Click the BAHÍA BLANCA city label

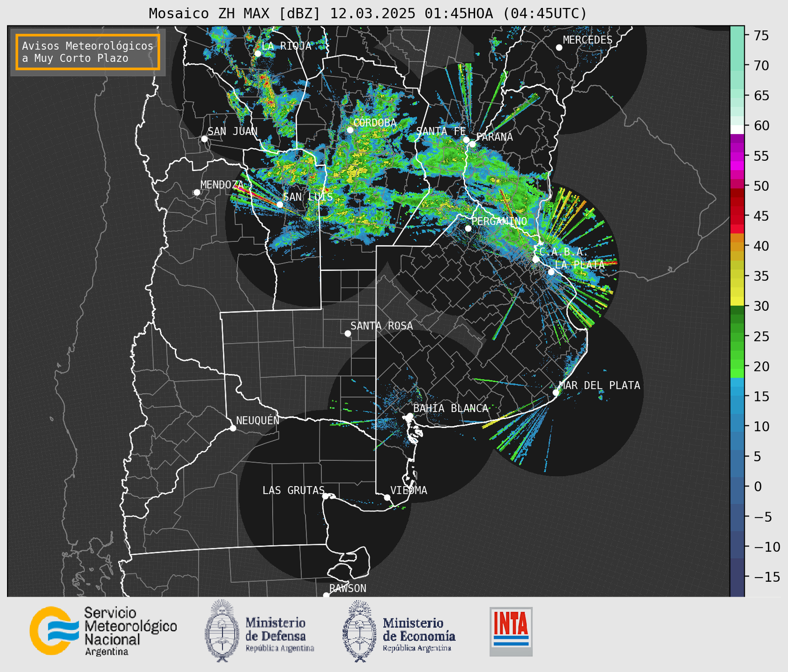point(451,408)
